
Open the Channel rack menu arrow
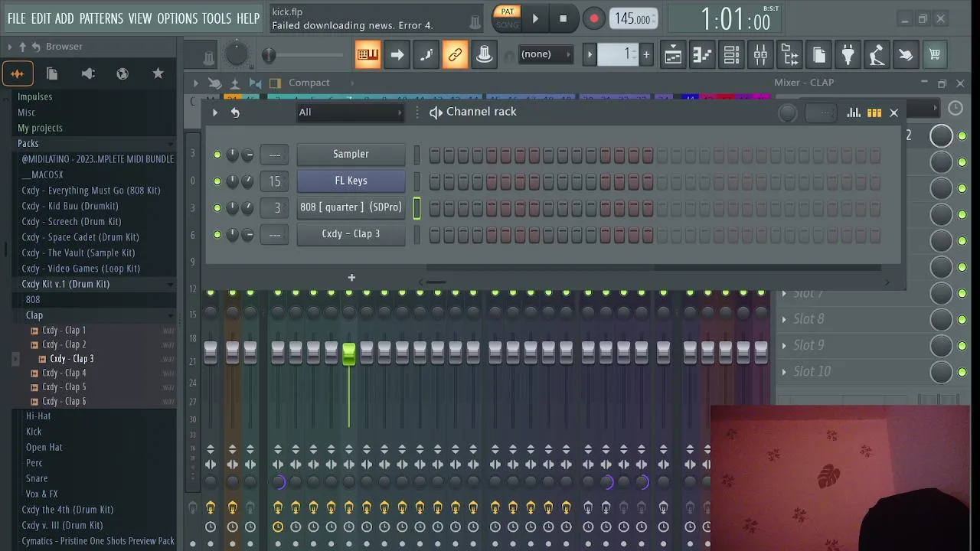pos(215,112)
